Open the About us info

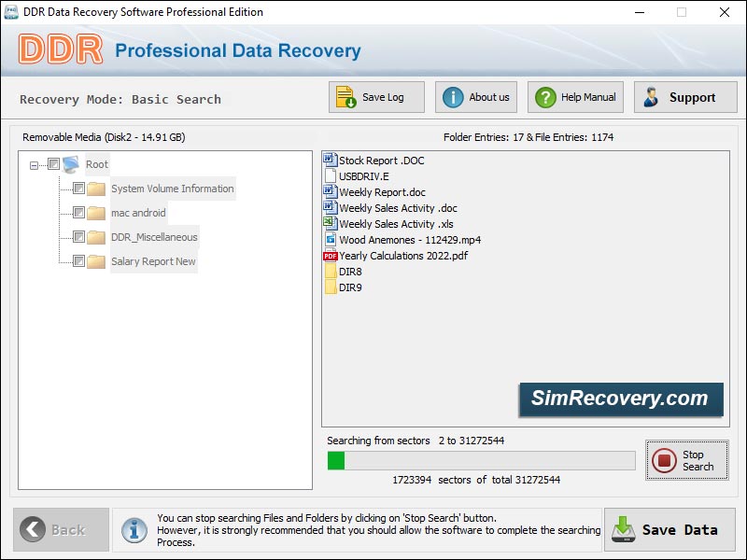(x=476, y=97)
